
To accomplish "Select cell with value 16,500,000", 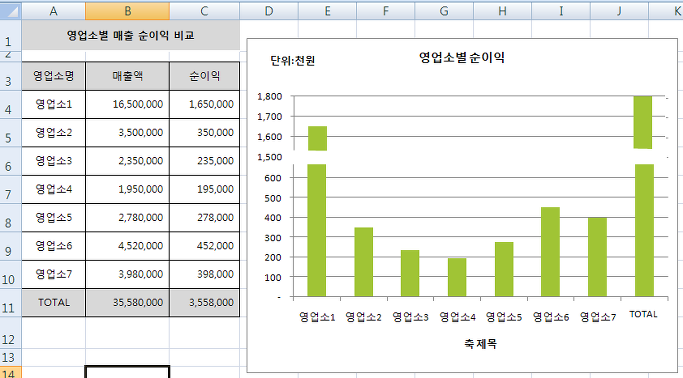I will [128, 105].
